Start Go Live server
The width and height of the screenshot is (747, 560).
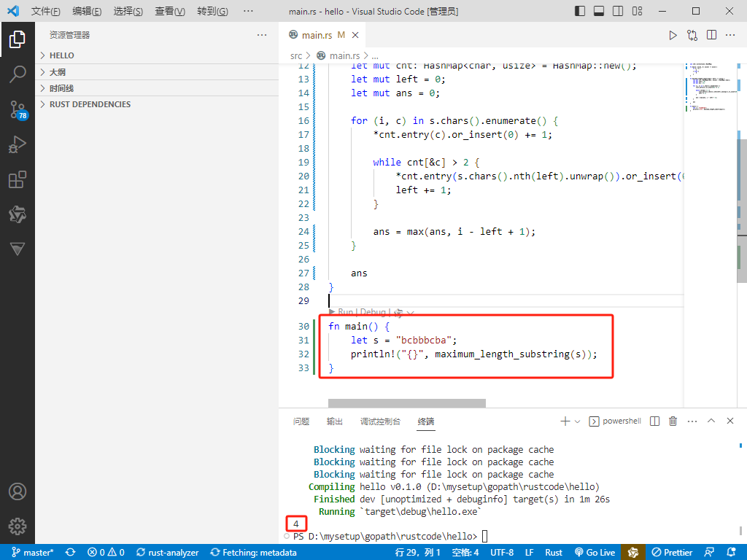(595, 553)
